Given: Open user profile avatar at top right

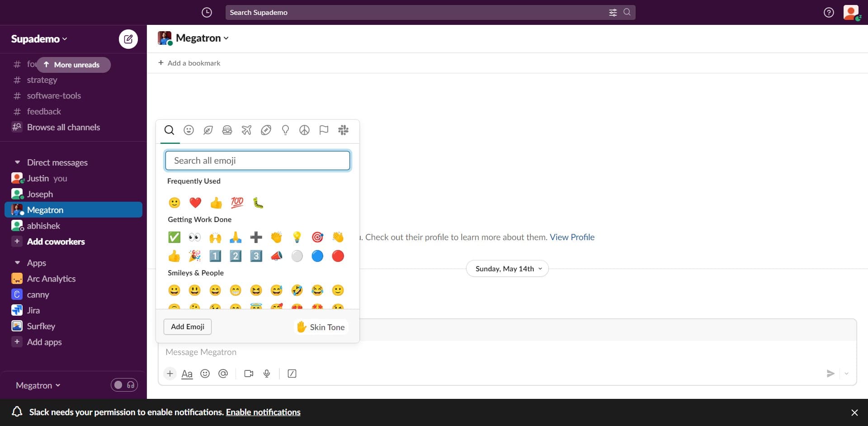Looking at the screenshot, I should click(851, 12).
